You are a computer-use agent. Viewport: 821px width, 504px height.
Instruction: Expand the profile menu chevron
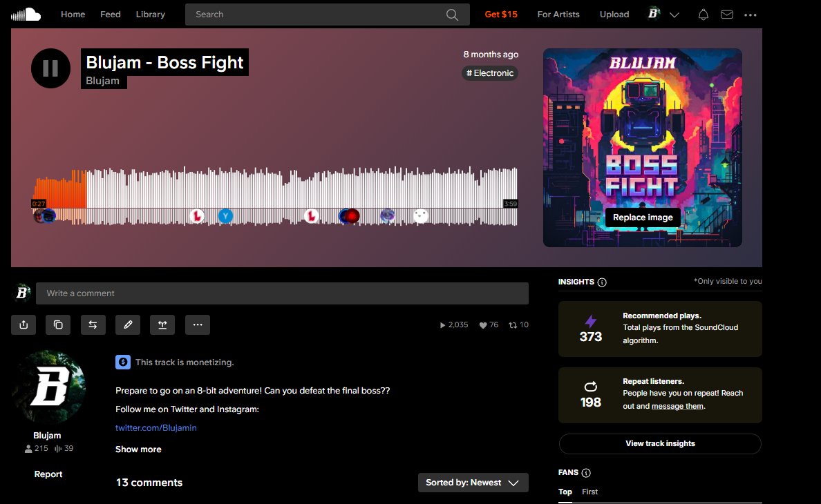[x=674, y=14]
